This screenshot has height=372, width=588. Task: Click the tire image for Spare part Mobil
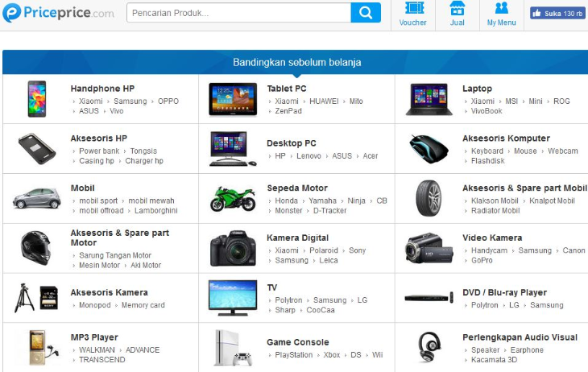(x=429, y=198)
